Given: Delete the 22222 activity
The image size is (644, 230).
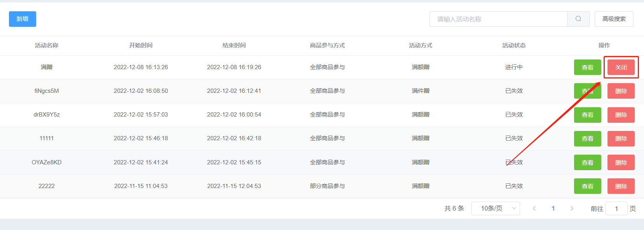Looking at the screenshot, I should coord(621,186).
